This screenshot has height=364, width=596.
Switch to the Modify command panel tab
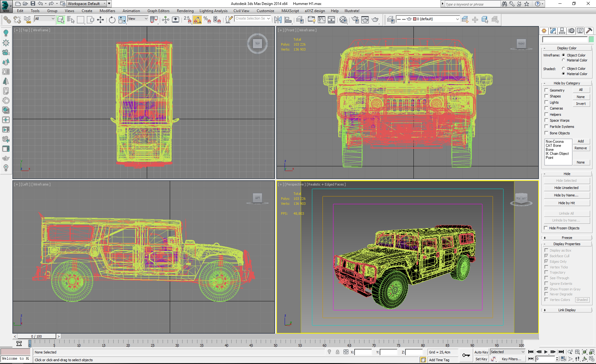[553, 30]
